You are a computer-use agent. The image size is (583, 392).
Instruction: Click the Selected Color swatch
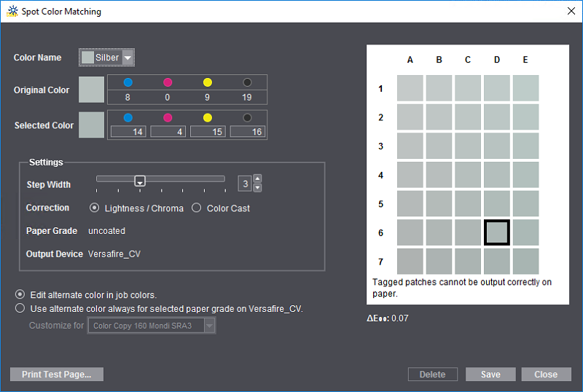91,125
